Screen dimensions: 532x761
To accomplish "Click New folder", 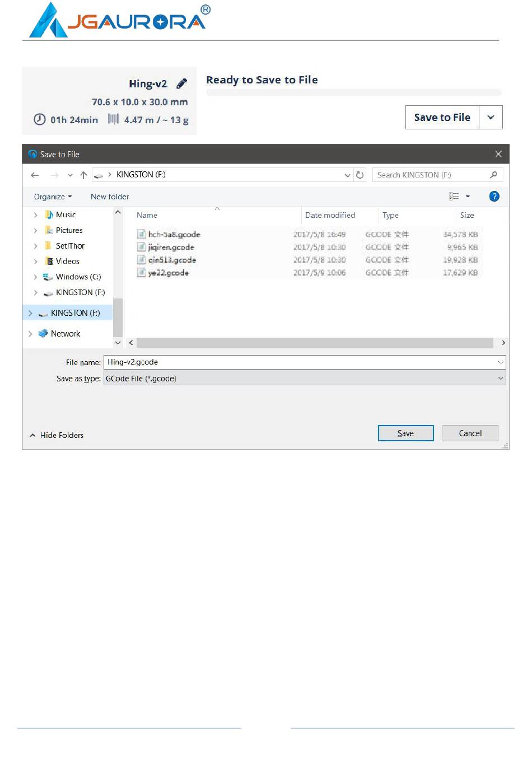I will (110, 197).
